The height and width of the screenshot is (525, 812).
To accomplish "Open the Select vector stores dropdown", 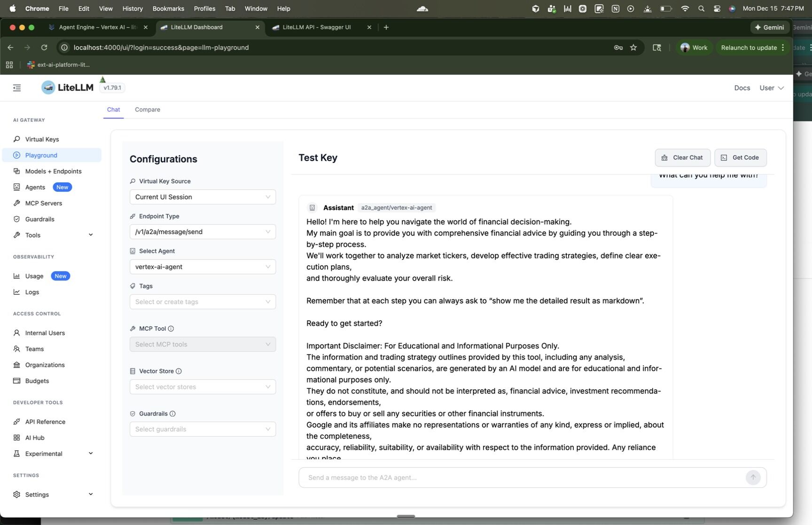I will 203,387.
